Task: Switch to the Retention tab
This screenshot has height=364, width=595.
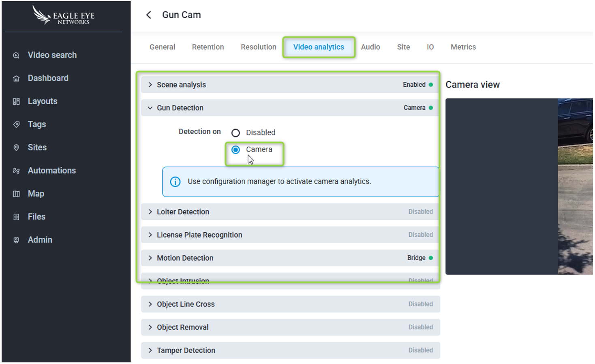Action: coord(208,47)
